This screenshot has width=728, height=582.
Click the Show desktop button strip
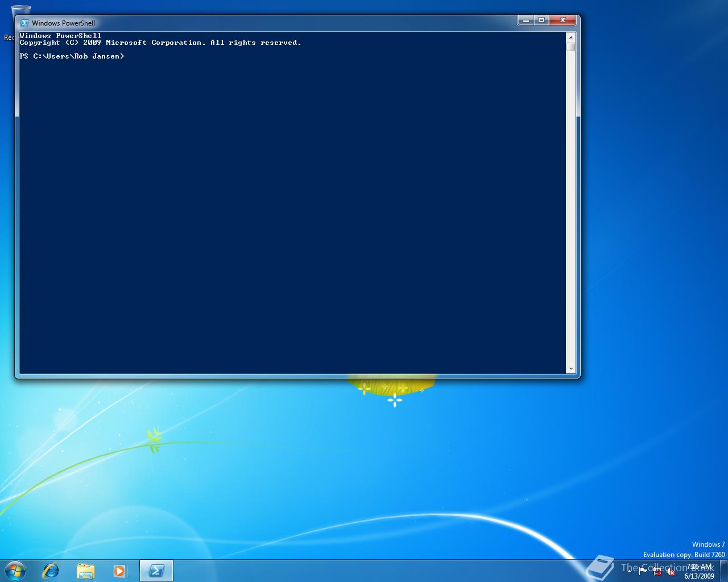724,571
